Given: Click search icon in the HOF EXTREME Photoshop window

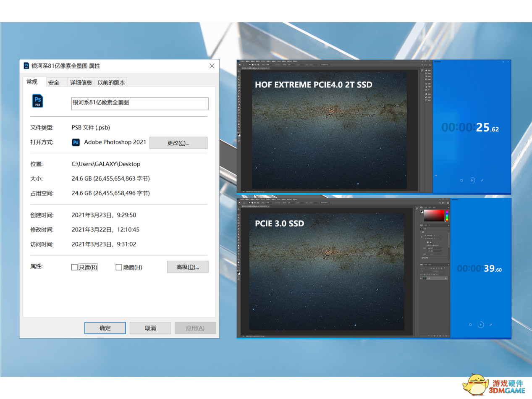Looking at the screenshot, I should pyautogui.click(x=422, y=65).
